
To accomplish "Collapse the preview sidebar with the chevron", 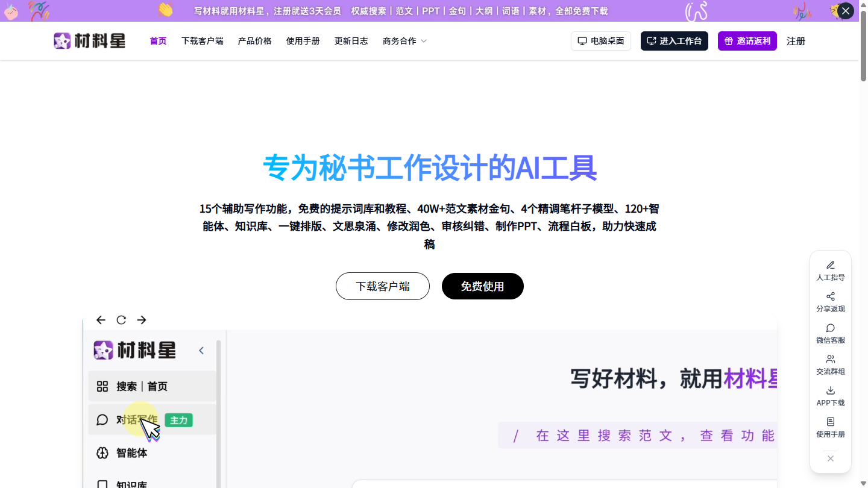I will click(201, 351).
